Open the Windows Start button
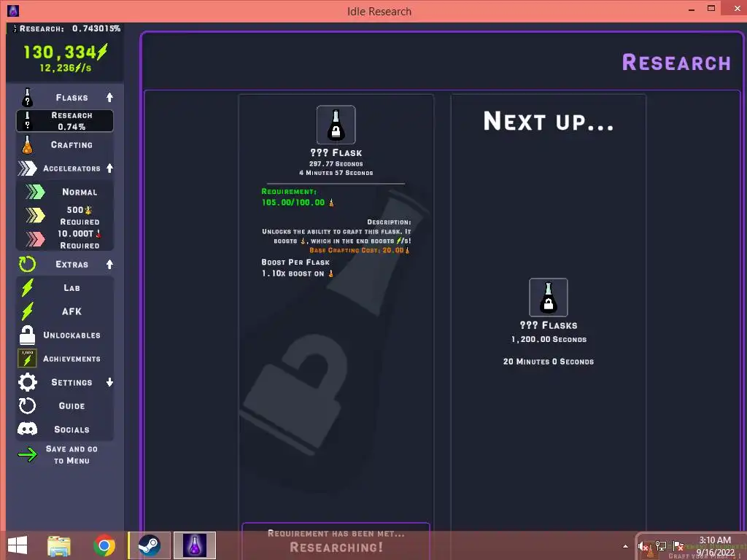This screenshot has width=747, height=560. pos(18,545)
